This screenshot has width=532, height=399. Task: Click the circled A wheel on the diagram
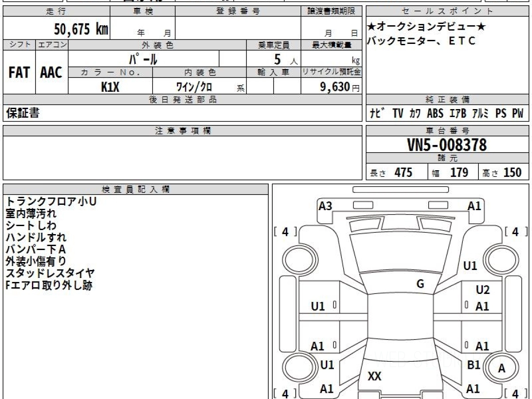pyautogui.click(x=501, y=368)
